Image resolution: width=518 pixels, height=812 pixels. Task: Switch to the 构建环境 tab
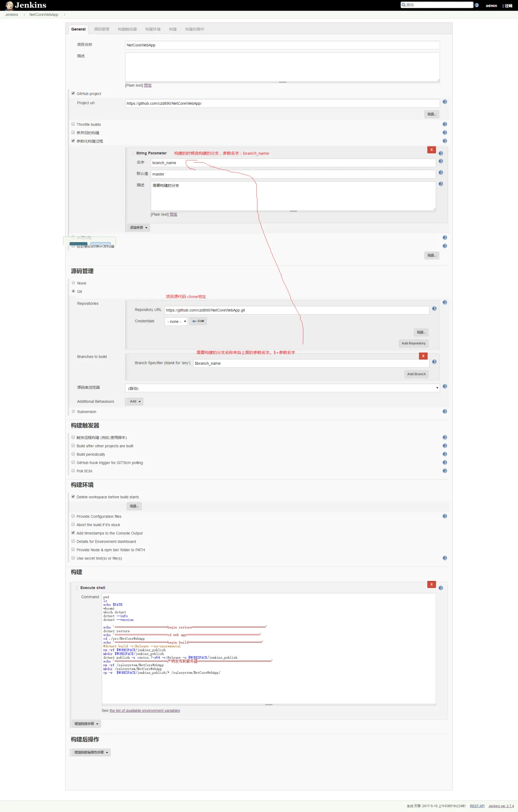point(153,29)
